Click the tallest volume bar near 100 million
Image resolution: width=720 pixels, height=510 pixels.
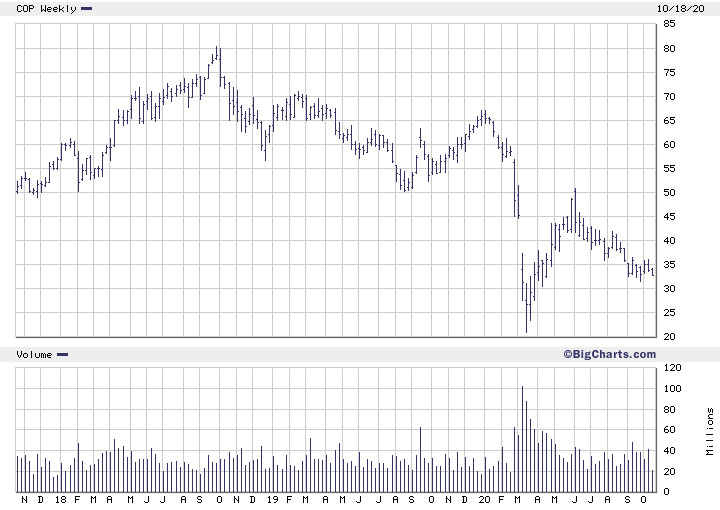click(523, 439)
